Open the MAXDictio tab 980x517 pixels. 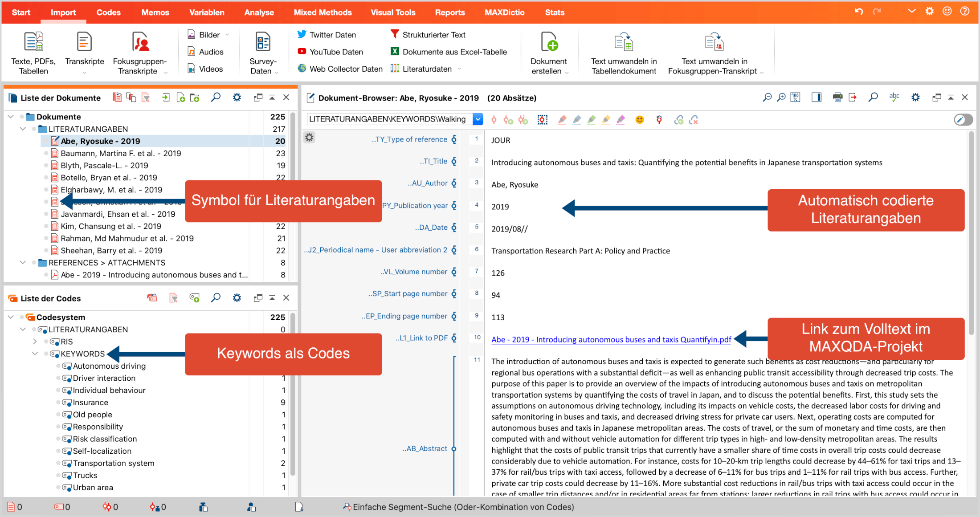pos(504,12)
